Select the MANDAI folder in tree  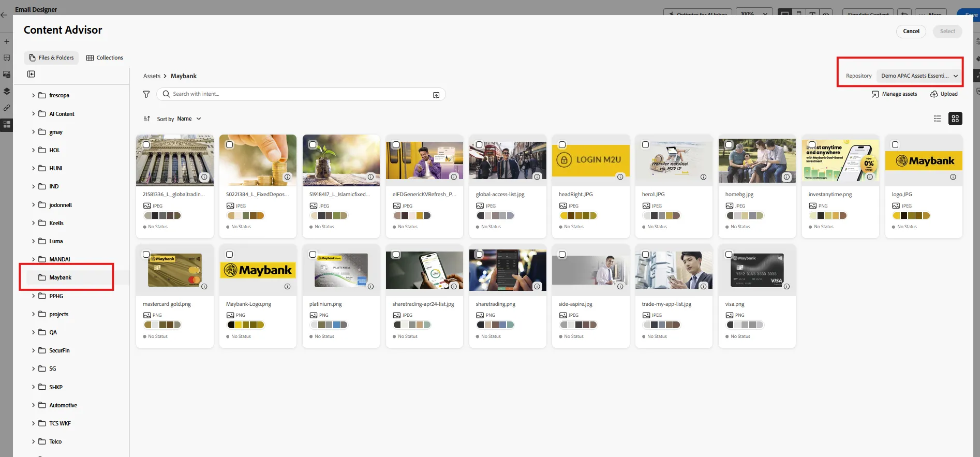pos(60,259)
